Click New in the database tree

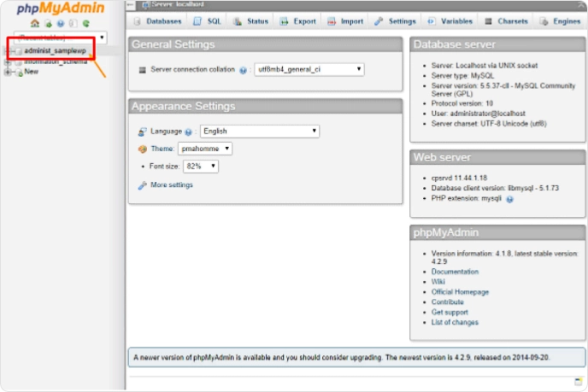31,71
